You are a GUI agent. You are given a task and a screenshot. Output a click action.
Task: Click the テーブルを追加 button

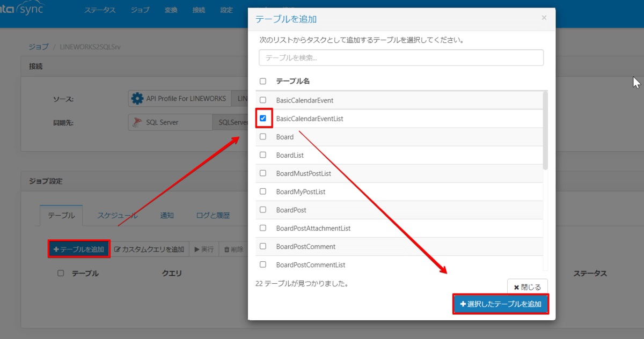click(x=79, y=249)
